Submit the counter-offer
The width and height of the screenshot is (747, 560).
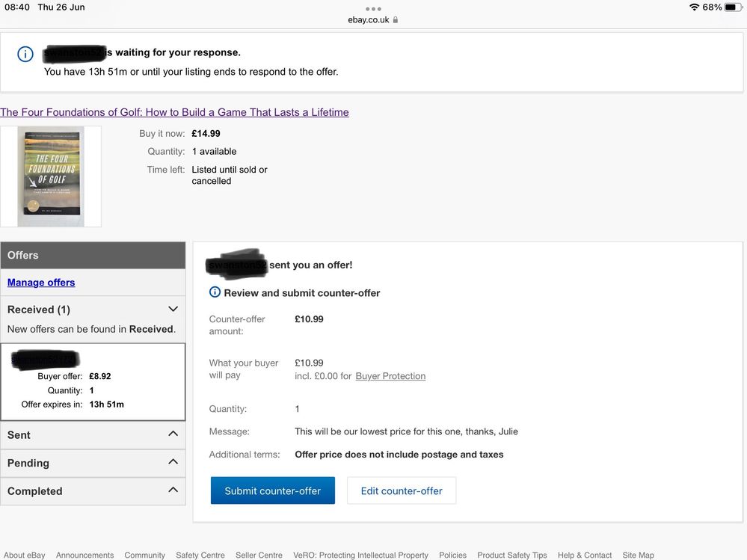272,490
